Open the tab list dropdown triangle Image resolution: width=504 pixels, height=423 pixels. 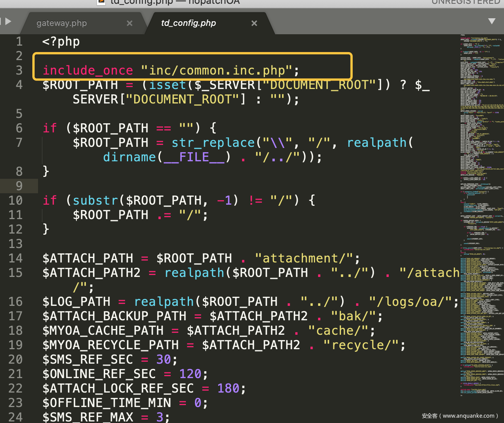tap(491, 21)
